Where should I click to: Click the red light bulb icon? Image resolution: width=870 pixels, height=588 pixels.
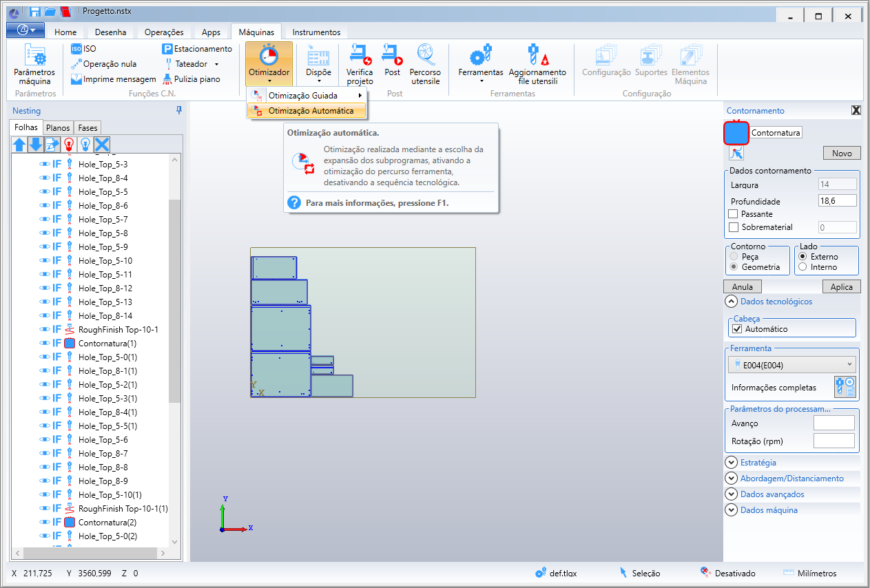tap(69, 145)
